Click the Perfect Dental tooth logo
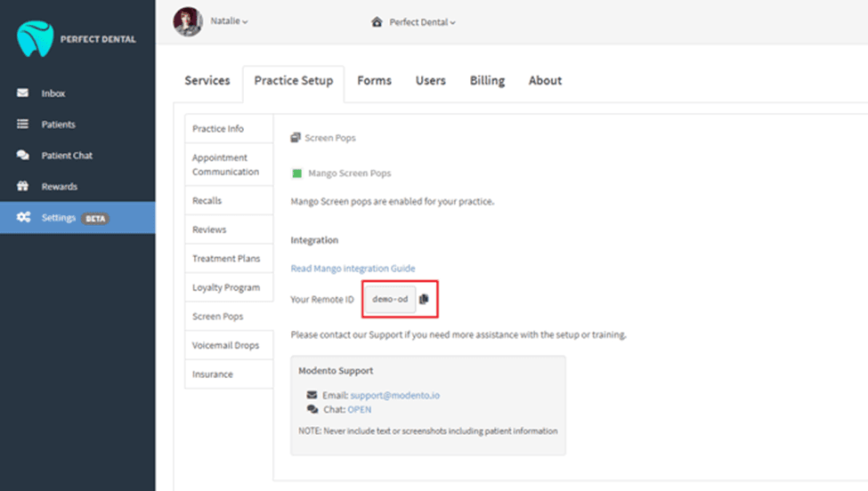Viewport: 868px width, 491px height. (35, 39)
